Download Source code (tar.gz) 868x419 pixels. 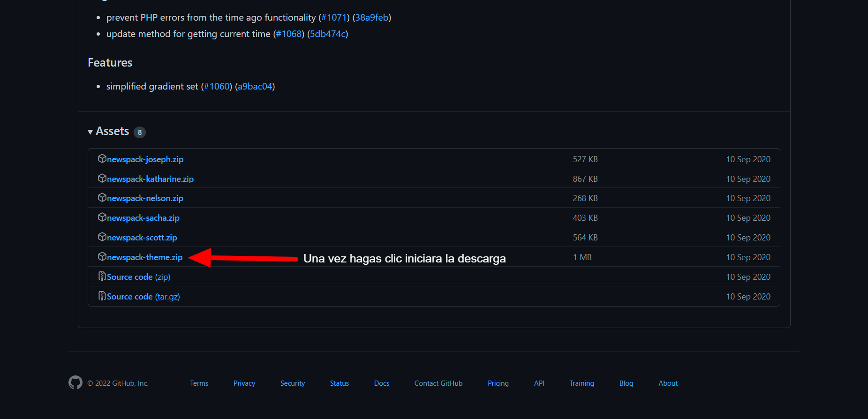pos(143,297)
